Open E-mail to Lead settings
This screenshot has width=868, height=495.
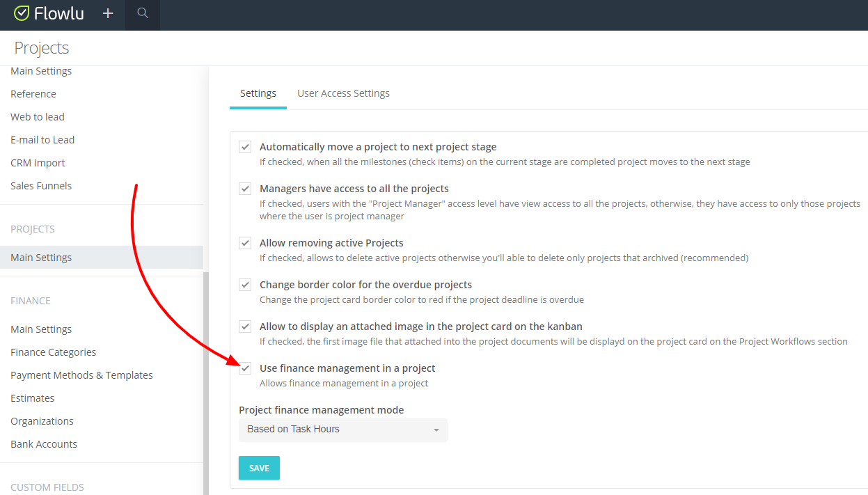coord(42,140)
